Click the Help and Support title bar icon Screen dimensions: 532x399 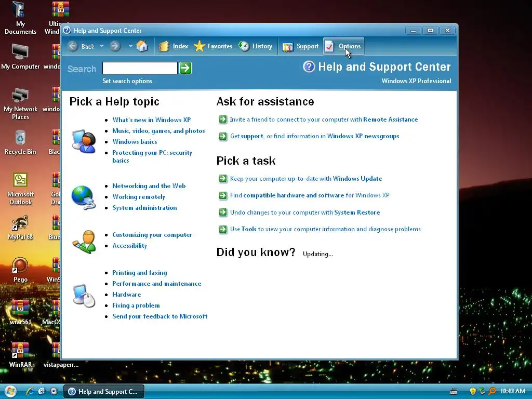[x=67, y=30]
